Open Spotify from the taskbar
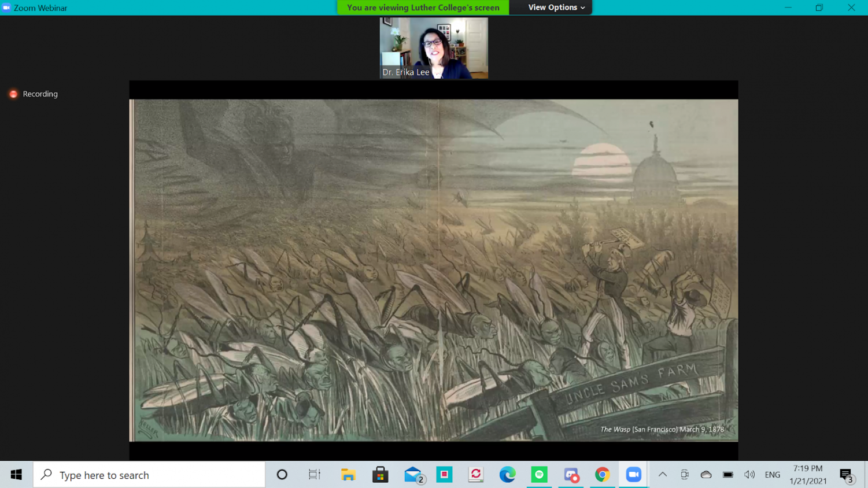 [539, 475]
